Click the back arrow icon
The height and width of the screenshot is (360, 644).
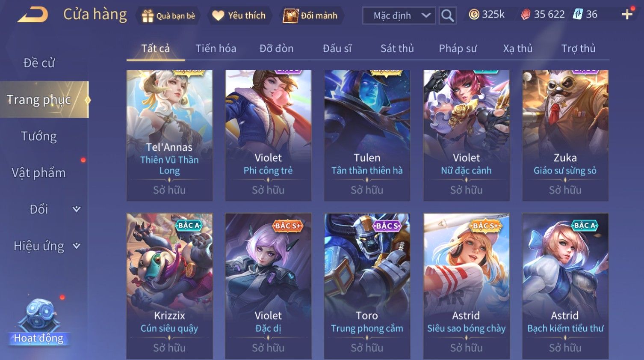point(32,15)
